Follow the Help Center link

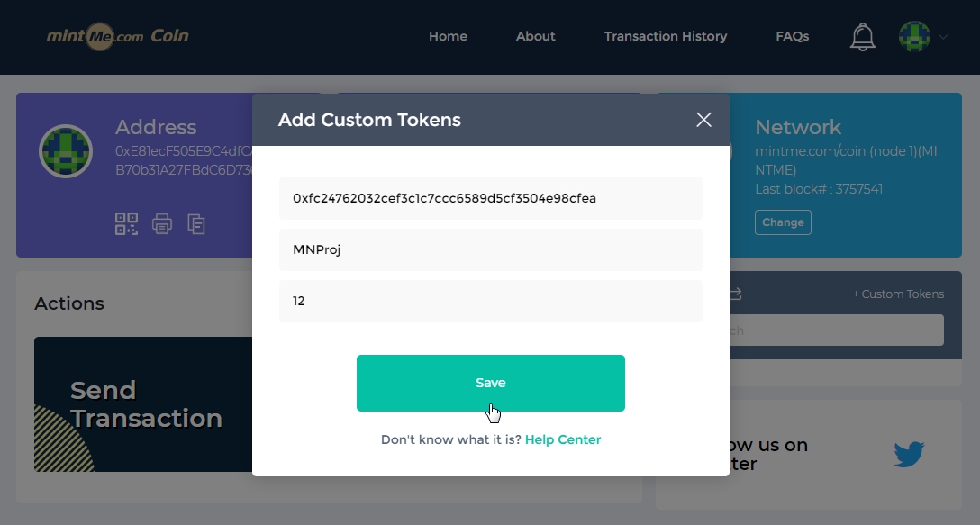point(563,439)
